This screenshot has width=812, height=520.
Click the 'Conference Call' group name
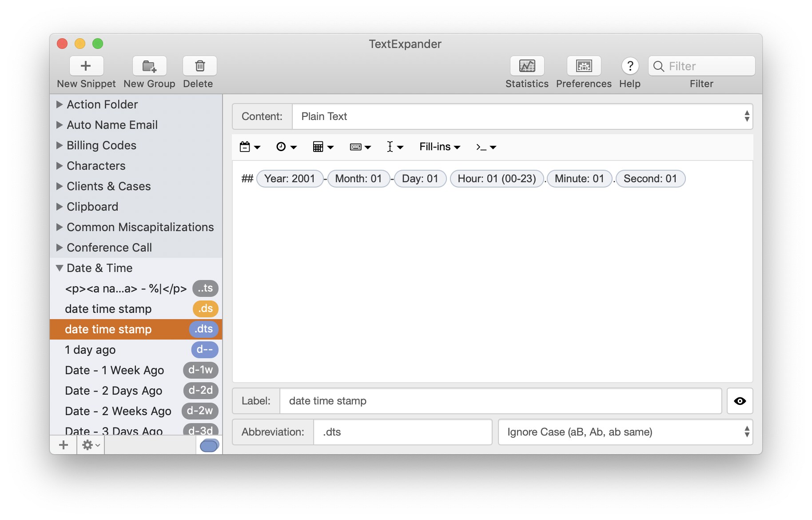[109, 248]
